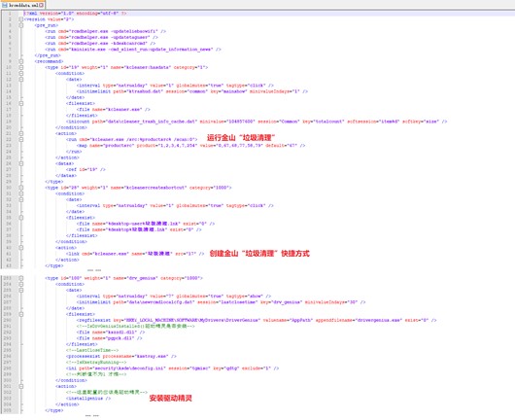Collapse the type id="19" block on line 10
The image size is (515, 420).
(x=21, y=67)
